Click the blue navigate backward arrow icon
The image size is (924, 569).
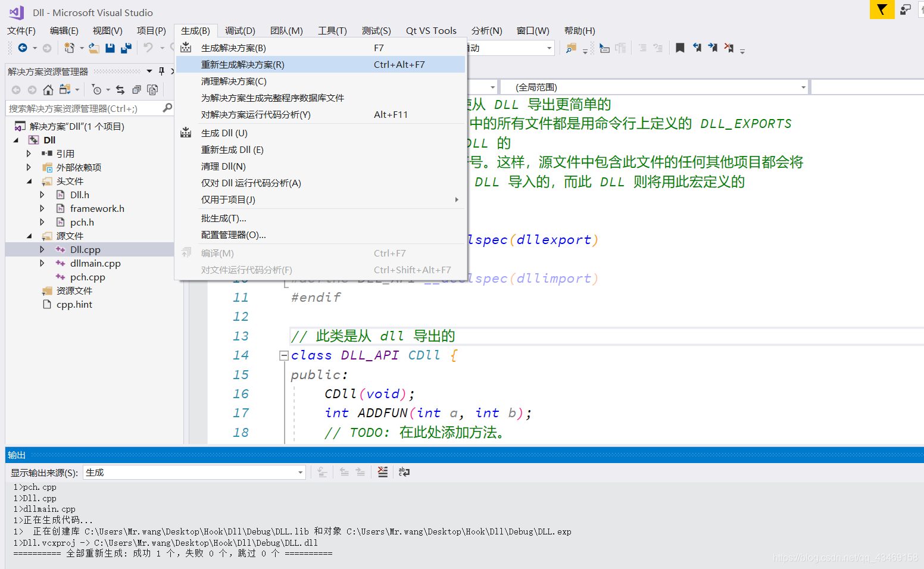pos(23,48)
